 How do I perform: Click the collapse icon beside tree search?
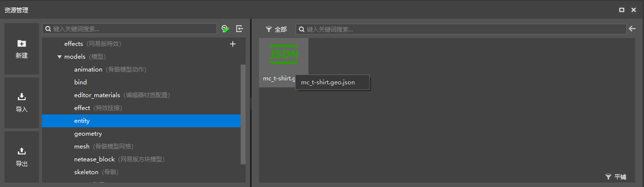240,29
